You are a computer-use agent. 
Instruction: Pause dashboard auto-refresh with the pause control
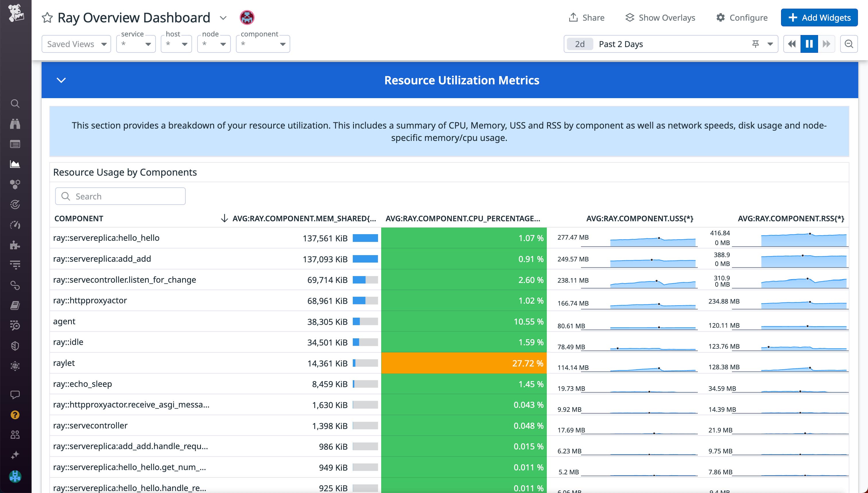(x=809, y=44)
